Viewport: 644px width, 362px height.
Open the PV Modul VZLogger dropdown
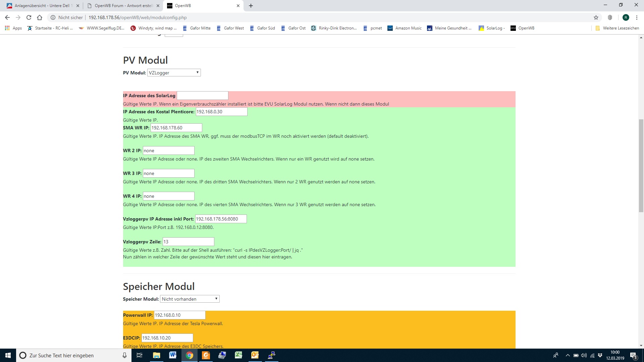click(x=174, y=73)
